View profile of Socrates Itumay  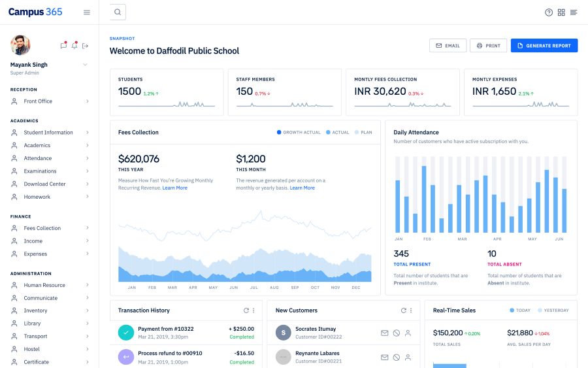point(408,333)
